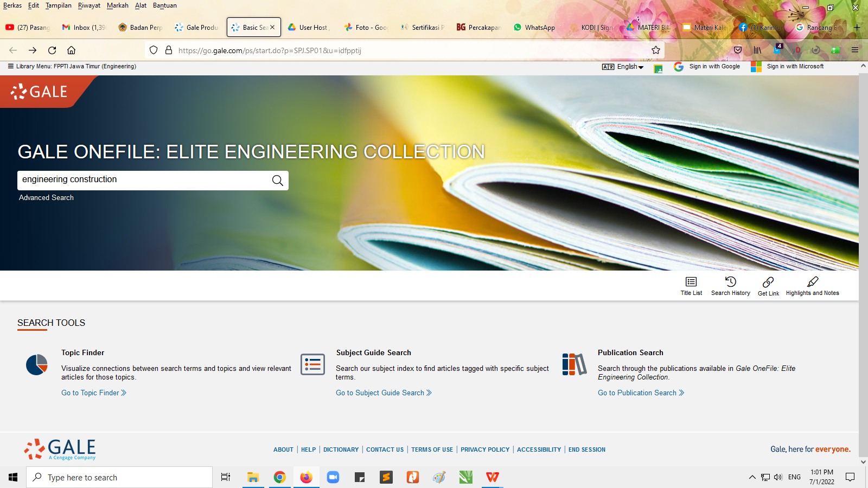This screenshot has width=868, height=488.
Task: Go to Publication Search link
Action: 641,393
